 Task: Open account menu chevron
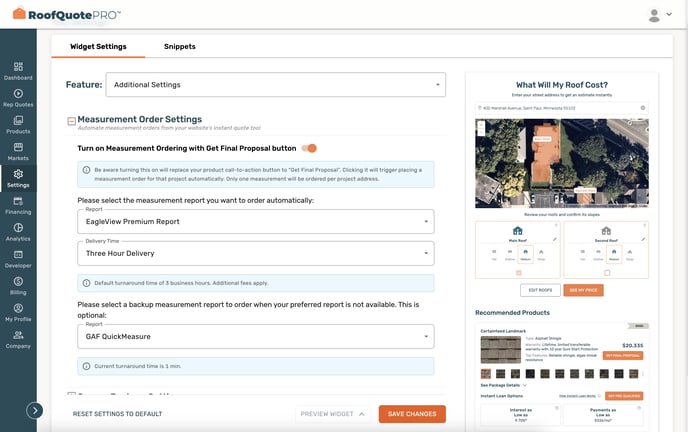pyautogui.click(x=669, y=14)
